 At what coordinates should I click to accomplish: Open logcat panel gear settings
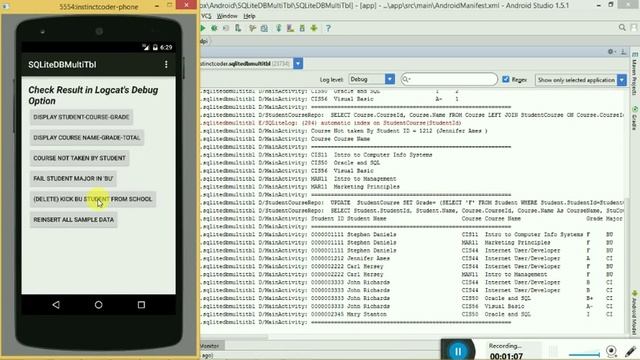pos(611,51)
